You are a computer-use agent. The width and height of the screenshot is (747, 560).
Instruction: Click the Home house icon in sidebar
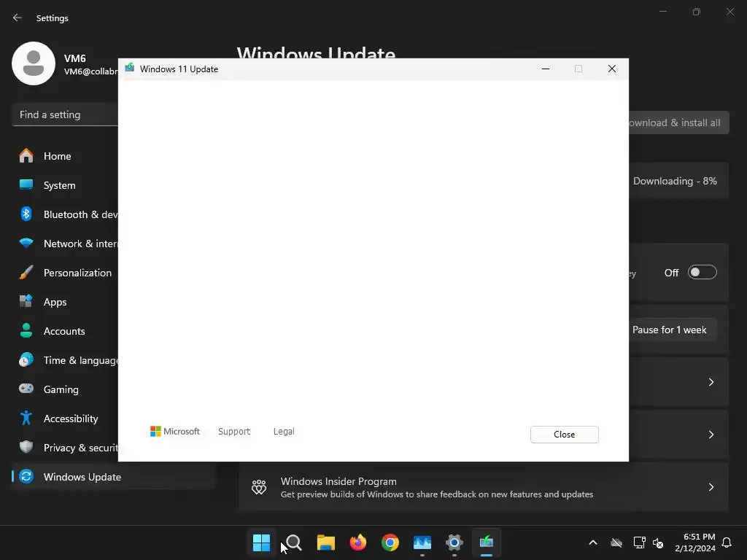coord(26,156)
